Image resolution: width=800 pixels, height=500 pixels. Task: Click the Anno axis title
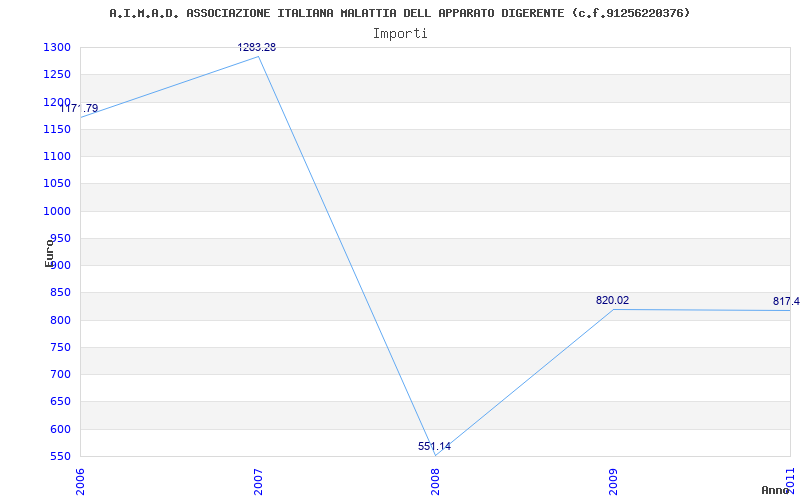776,490
